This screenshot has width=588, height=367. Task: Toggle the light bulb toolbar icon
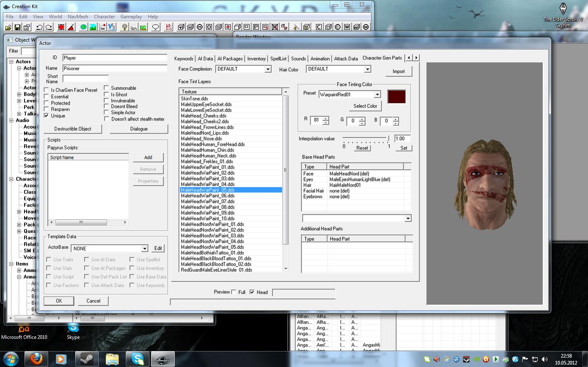[125, 27]
